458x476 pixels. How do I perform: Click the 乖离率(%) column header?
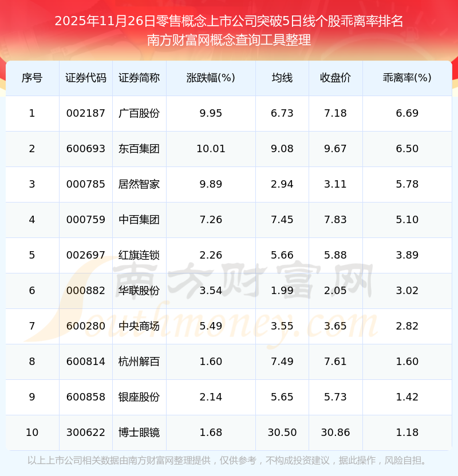pos(407,78)
